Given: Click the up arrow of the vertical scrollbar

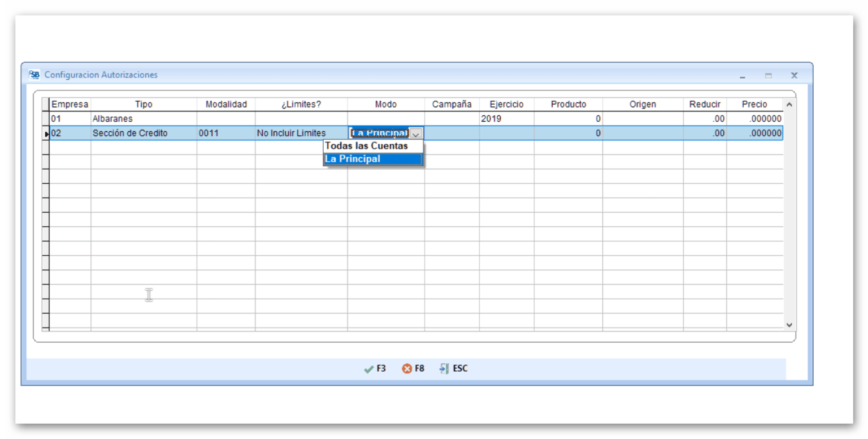Looking at the screenshot, I should coord(789,104).
